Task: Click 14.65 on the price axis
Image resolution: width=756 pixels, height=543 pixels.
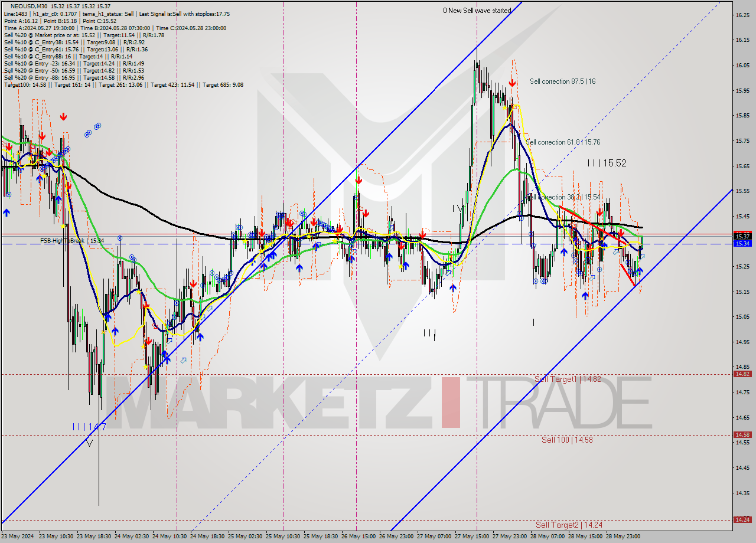Action: coord(742,417)
